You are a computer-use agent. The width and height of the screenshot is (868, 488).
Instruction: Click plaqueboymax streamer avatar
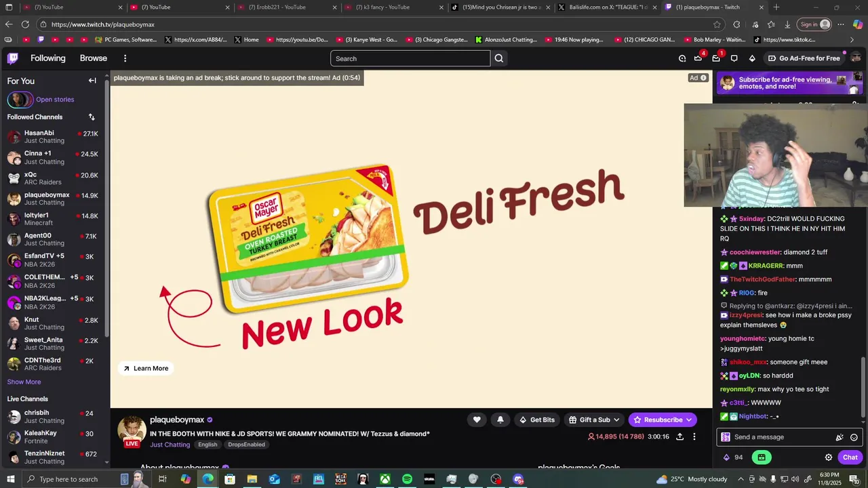132,431
